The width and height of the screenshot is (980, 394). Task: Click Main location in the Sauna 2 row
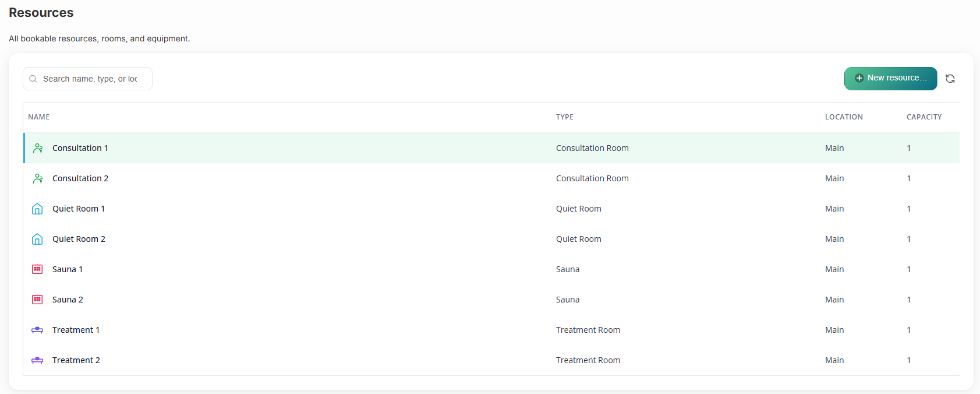click(x=834, y=300)
